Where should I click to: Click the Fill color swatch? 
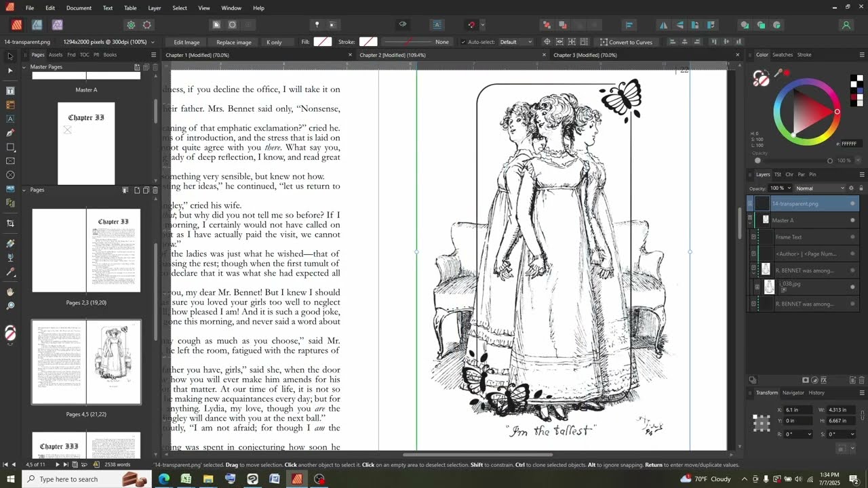(323, 42)
